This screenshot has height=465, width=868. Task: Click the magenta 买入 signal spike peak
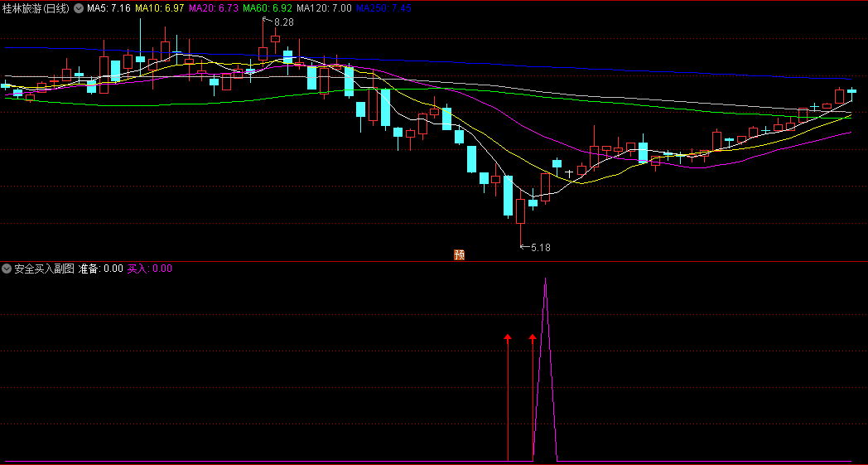click(x=546, y=279)
